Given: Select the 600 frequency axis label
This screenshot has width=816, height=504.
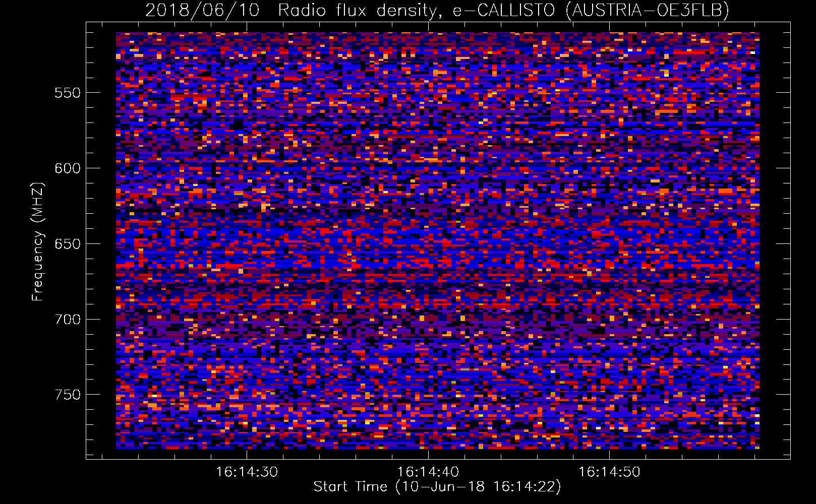Looking at the screenshot, I should click(x=68, y=168).
